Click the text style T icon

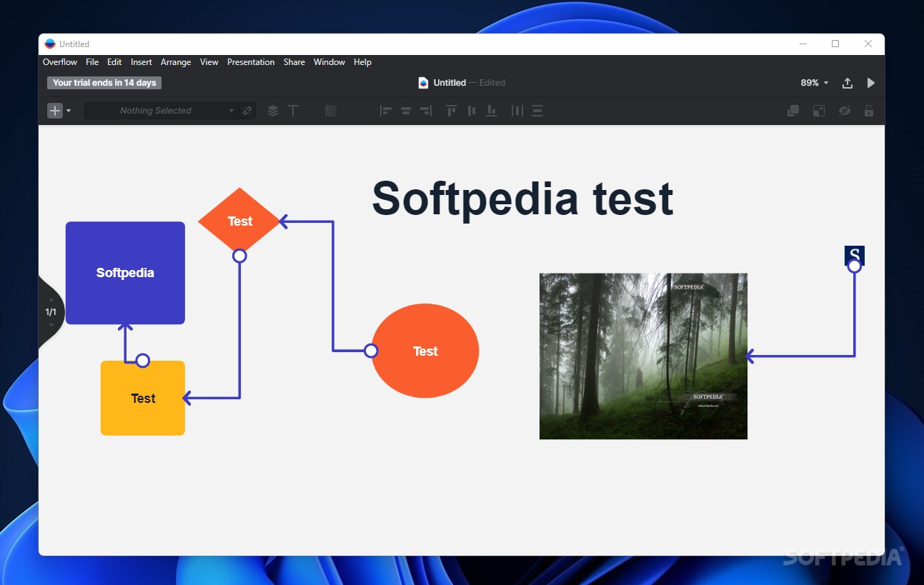tap(293, 111)
